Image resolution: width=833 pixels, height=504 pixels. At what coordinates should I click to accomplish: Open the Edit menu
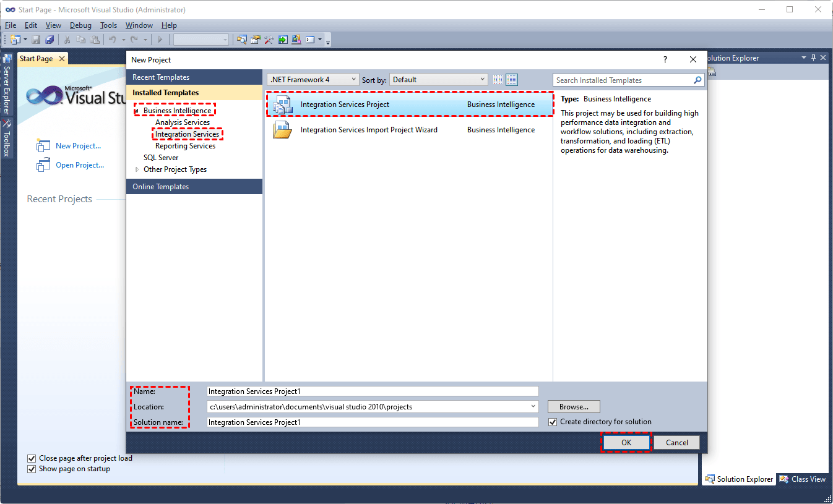pos(31,25)
